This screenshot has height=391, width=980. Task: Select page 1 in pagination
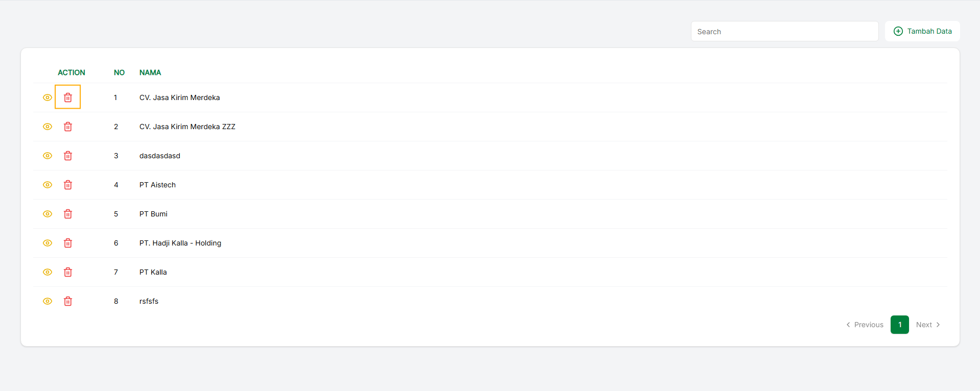[899, 325]
